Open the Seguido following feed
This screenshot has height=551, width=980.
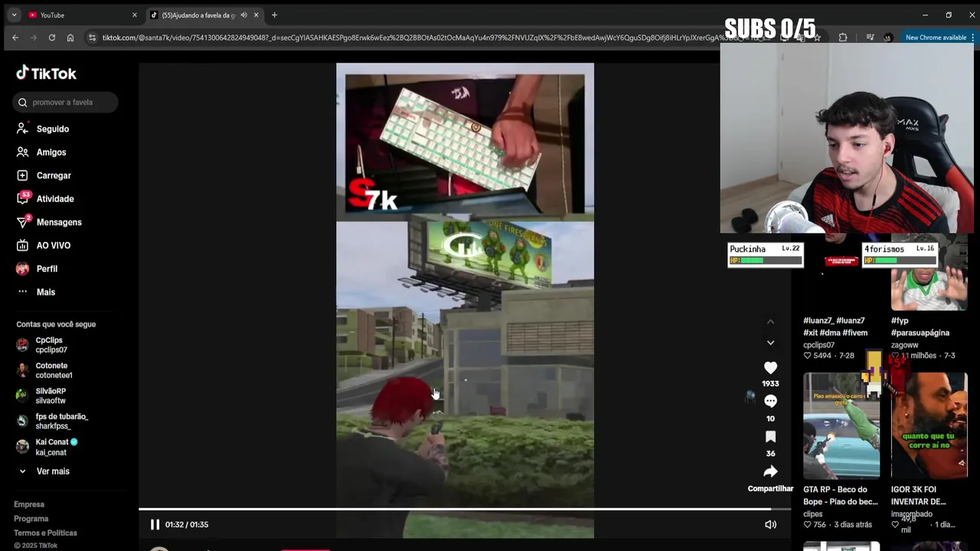tap(52, 129)
